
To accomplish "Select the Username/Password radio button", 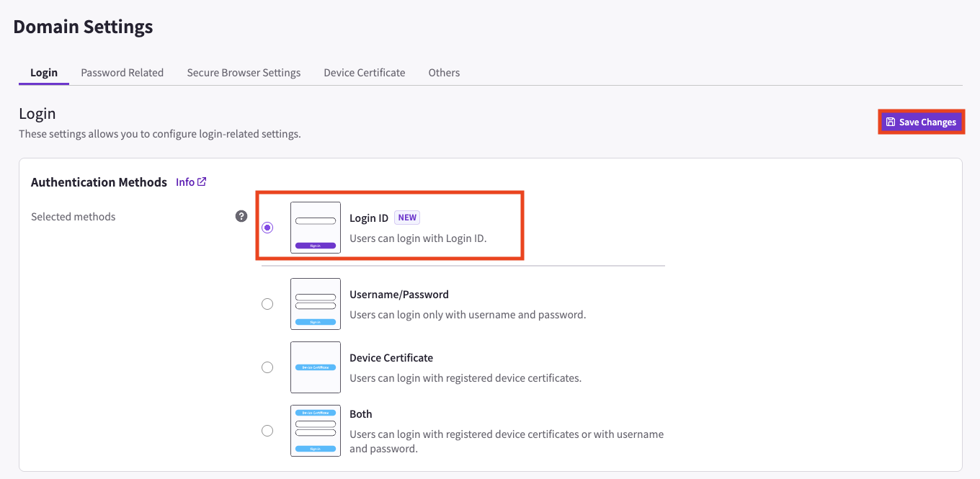I will point(267,304).
